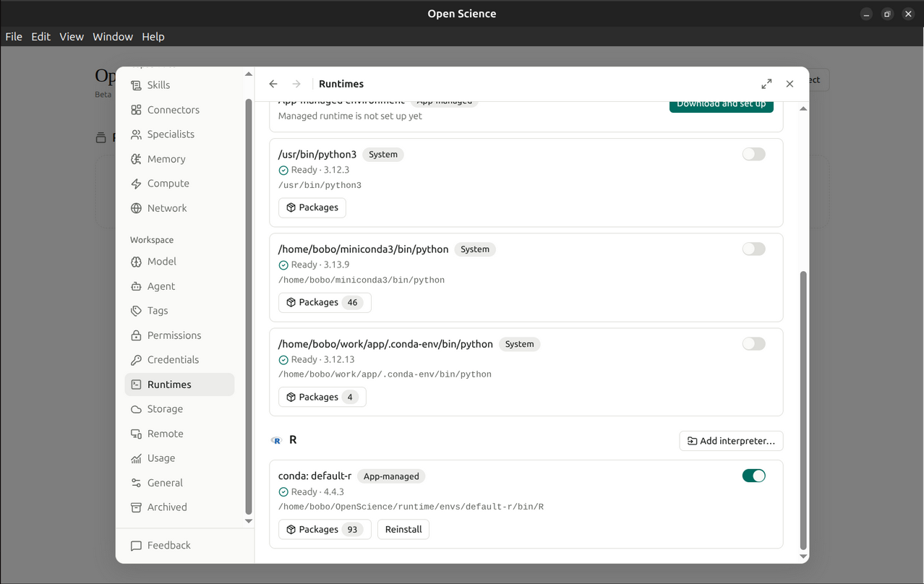Click the App-managed badge beside default-r

(391, 476)
